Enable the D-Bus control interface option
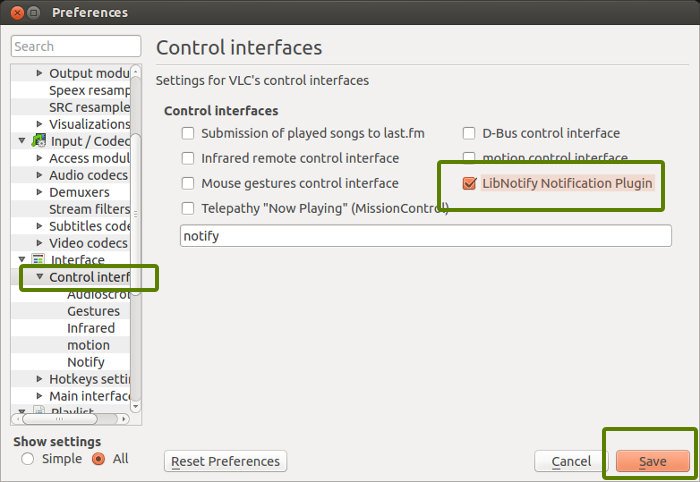The width and height of the screenshot is (700, 482). (x=469, y=133)
